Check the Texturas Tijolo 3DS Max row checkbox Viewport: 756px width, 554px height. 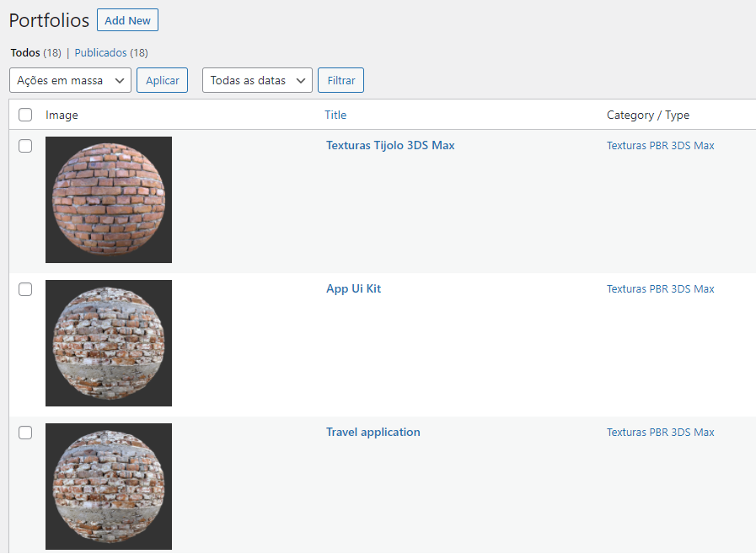[25, 146]
